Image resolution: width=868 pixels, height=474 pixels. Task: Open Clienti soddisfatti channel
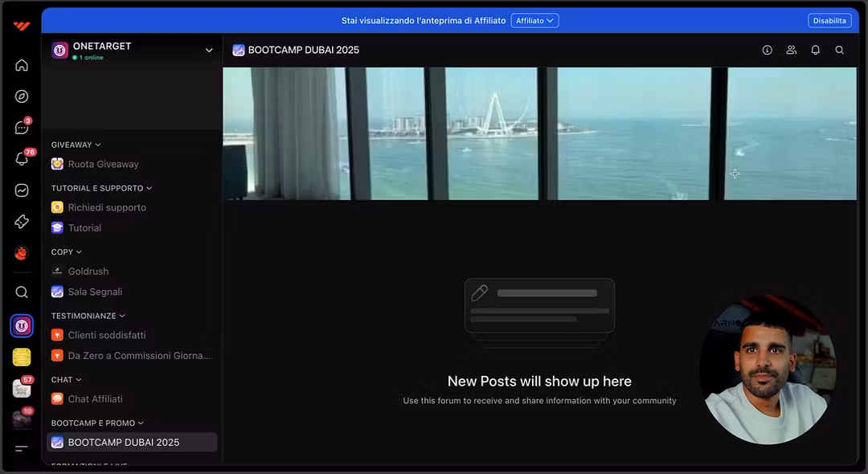click(x=132, y=335)
